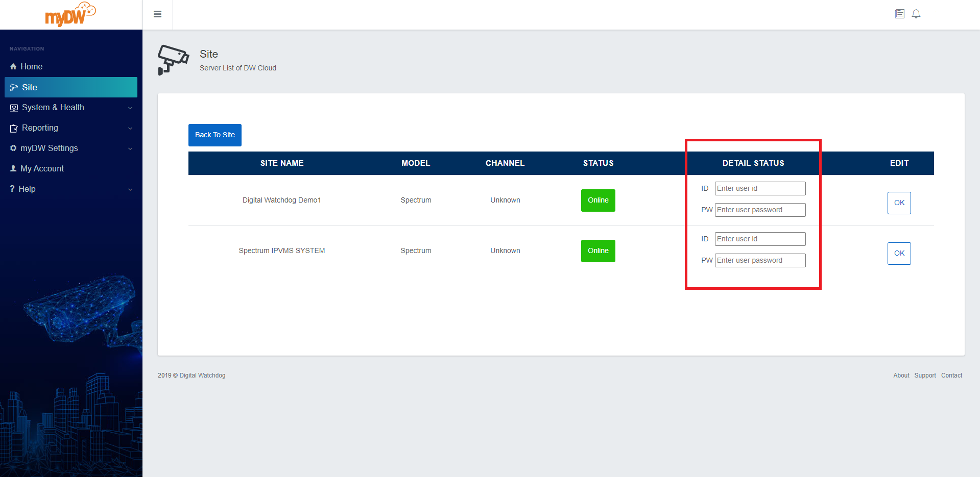Open the notifications bell icon
Screen dimensions: 980x477
click(x=916, y=14)
